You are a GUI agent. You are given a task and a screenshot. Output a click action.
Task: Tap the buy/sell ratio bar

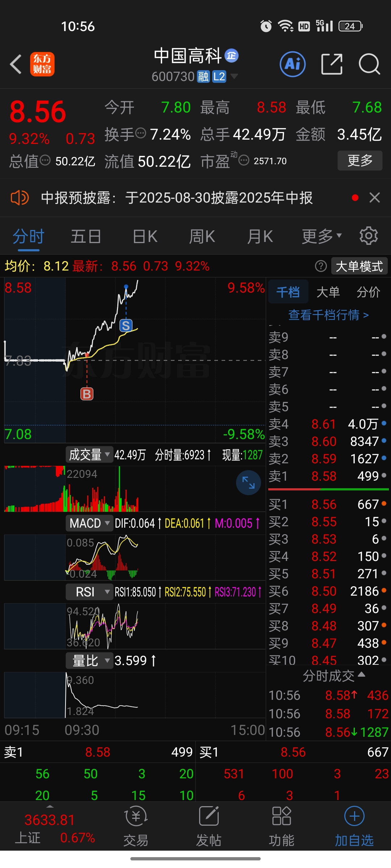tap(328, 489)
